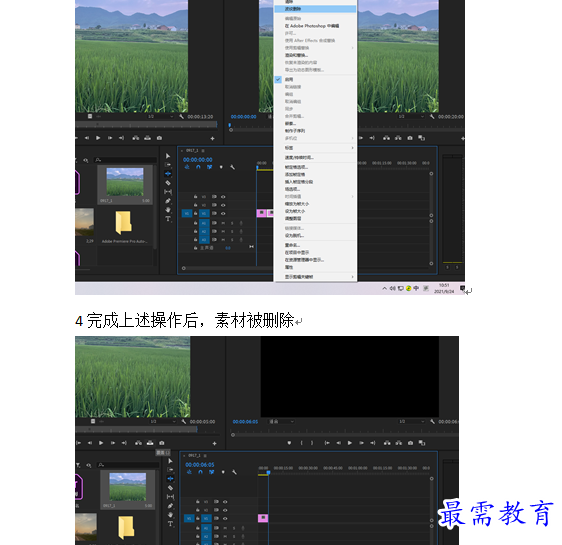Choose 属性 in context menu
Image resolution: width=562 pixels, height=545 pixels.
pos(289,267)
